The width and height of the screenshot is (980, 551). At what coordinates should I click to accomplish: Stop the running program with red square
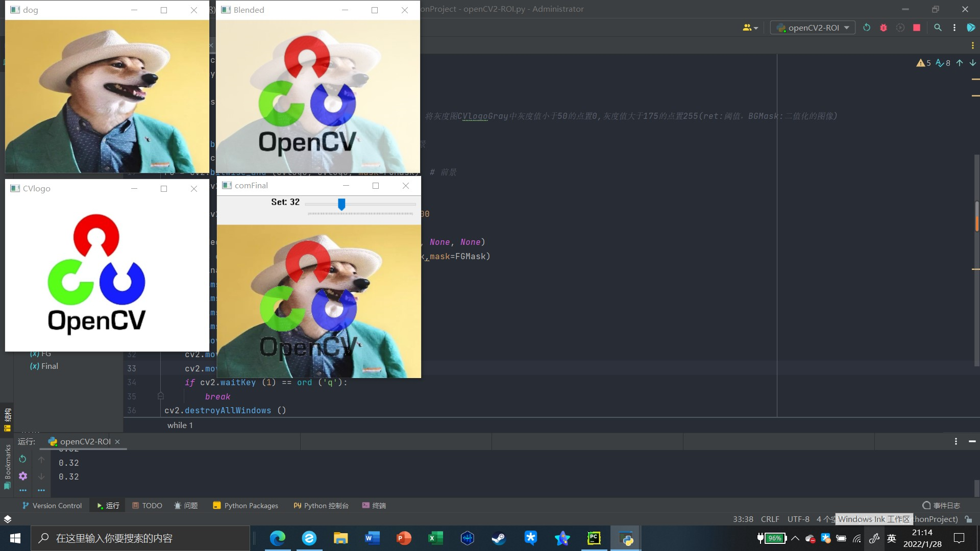pos(917,28)
